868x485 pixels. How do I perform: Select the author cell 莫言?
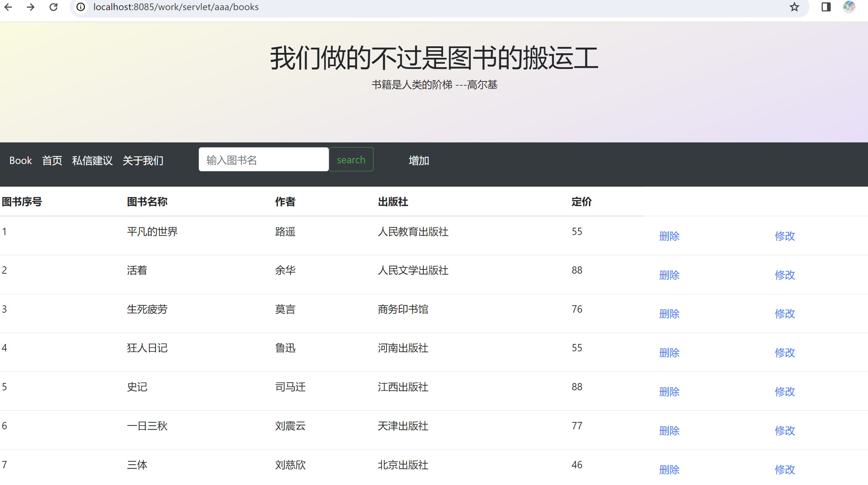(x=285, y=309)
